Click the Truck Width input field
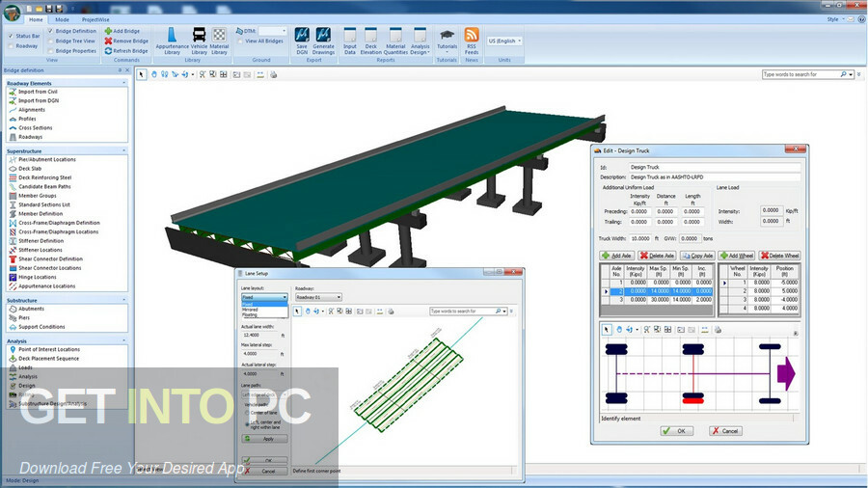The image size is (868, 488). coord(640,238)
